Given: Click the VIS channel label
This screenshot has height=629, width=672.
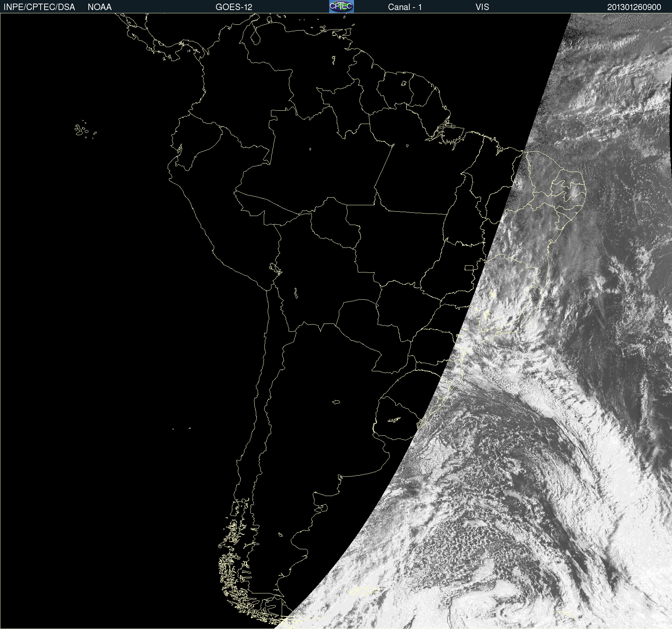Looking at the screenshot, I should pyautogui.click(x=482, y=7).
